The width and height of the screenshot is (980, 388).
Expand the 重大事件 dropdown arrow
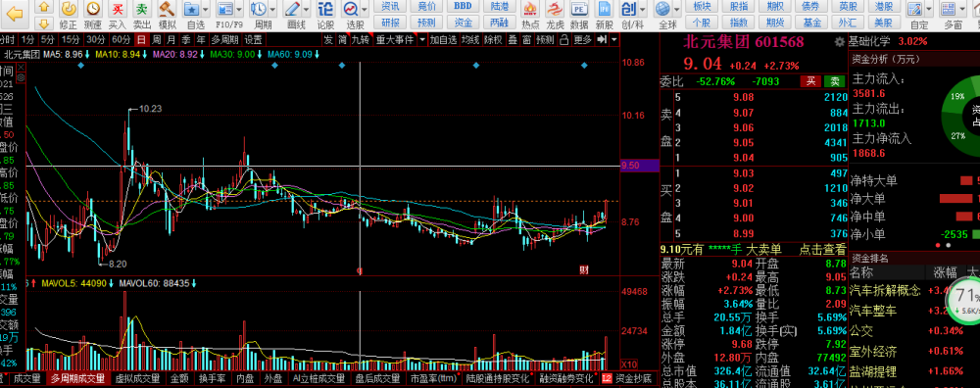pos(422,39)
